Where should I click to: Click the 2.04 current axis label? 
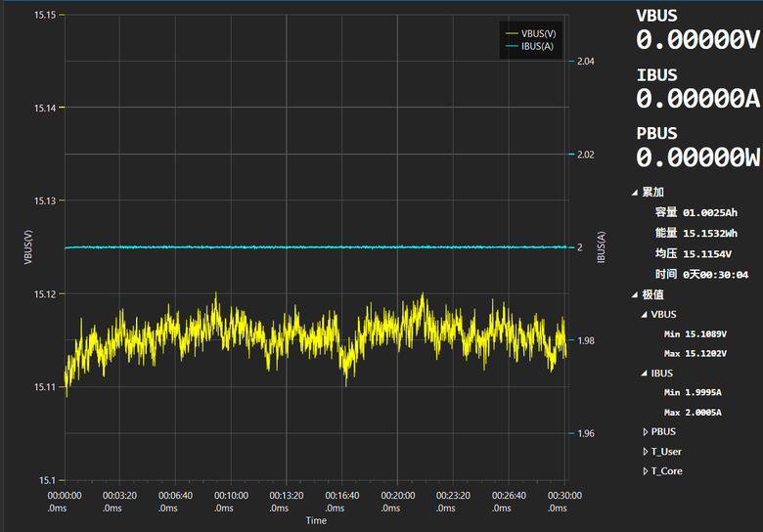click(x=586, y=62)
